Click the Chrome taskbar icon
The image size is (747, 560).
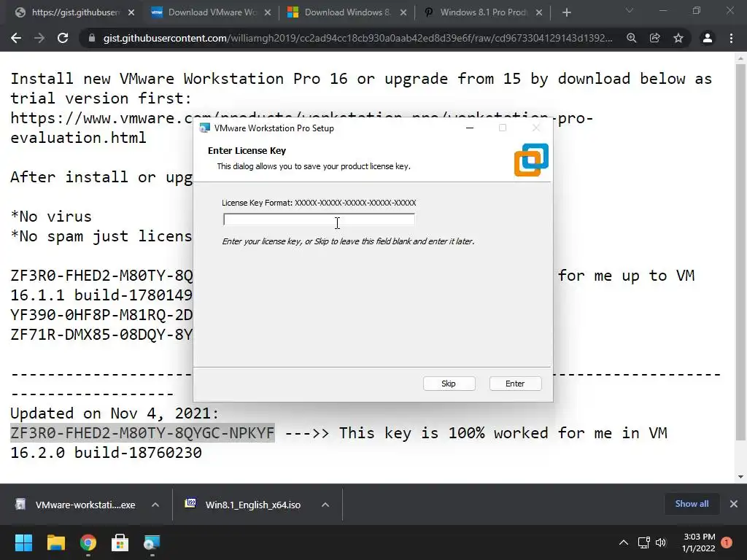tap(88, 542)
